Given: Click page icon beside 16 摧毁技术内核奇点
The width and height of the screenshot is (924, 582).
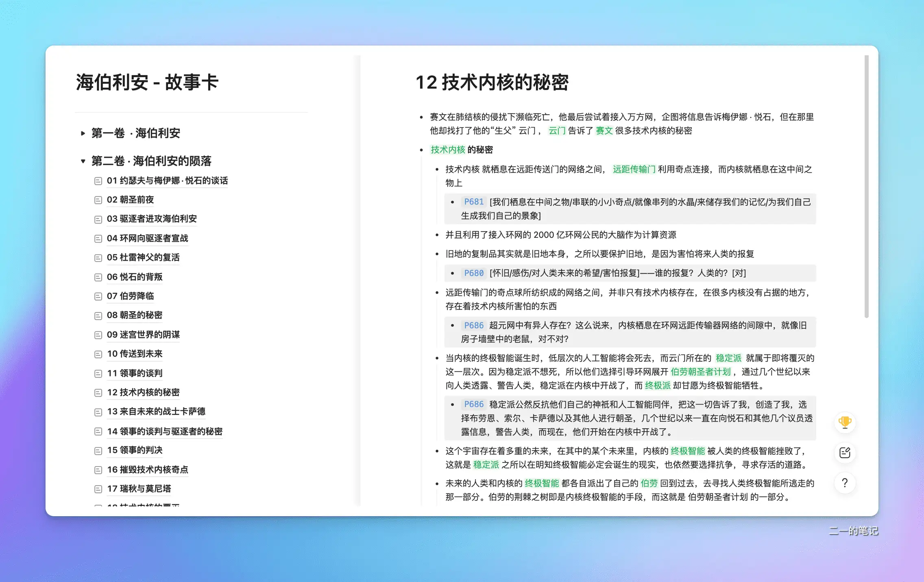Looking at the screenshot, I should click(98, 470).
